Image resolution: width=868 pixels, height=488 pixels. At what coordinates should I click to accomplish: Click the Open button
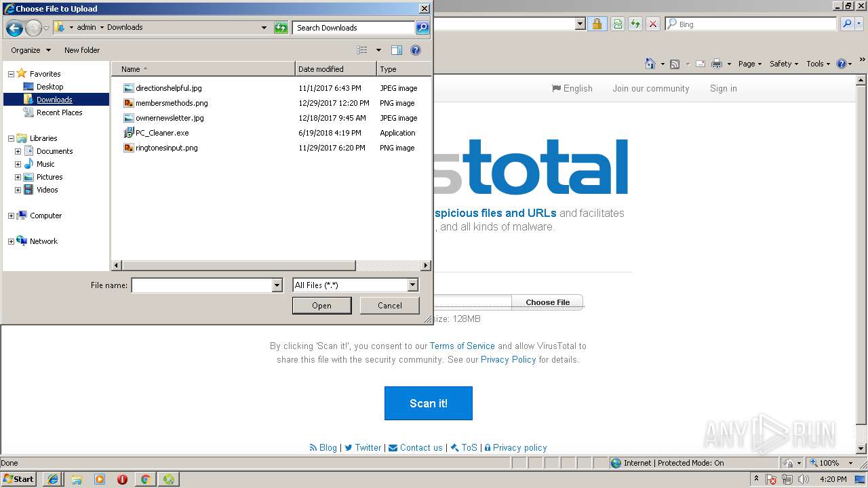(x=321, y=306)
